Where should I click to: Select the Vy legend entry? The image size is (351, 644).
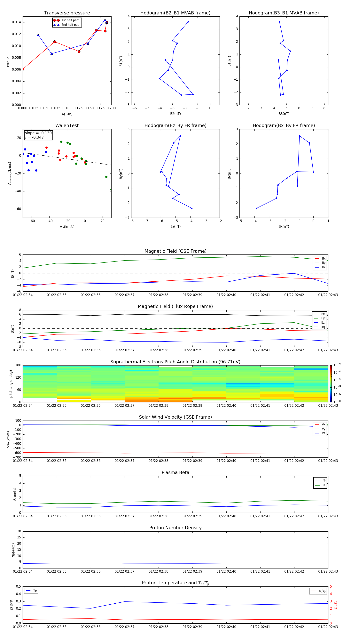tap(320, 429)
